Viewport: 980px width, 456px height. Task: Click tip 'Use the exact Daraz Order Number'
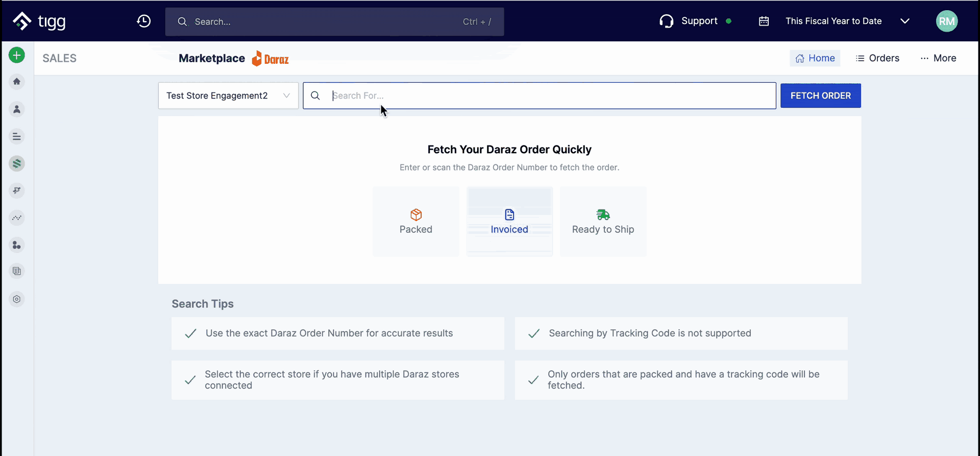338,333
